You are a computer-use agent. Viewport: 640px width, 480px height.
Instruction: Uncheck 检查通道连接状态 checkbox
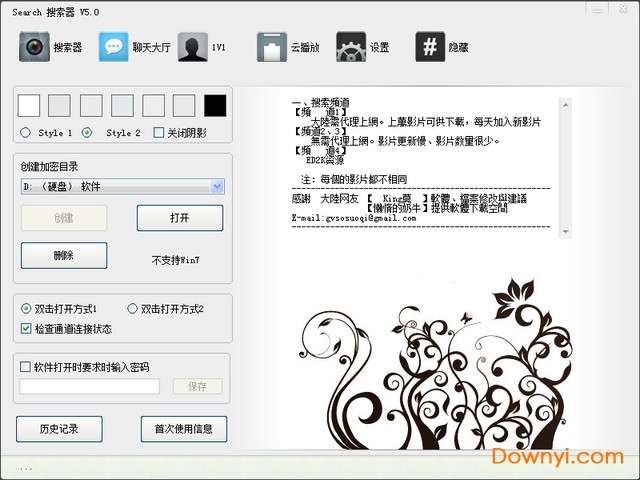[x=26, y=328]
